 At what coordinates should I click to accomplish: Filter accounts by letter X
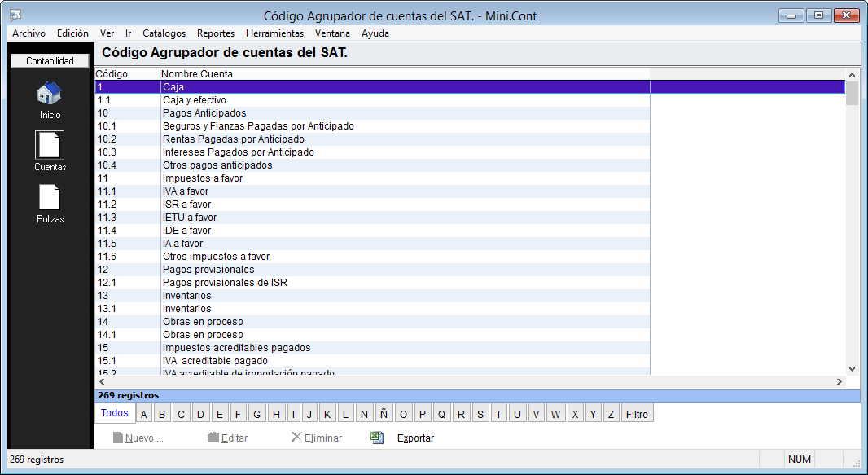click(575, 414)
